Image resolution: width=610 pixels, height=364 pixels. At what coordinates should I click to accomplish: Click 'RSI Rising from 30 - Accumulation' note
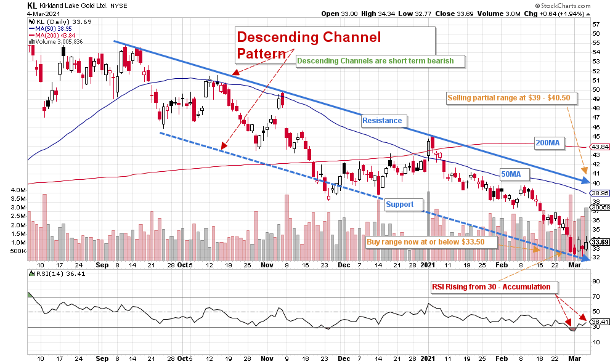[494, 287]
